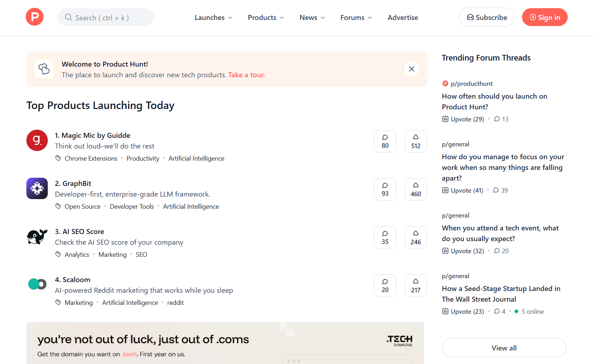Open the Scaloom product icon

(x=37, y=284)
